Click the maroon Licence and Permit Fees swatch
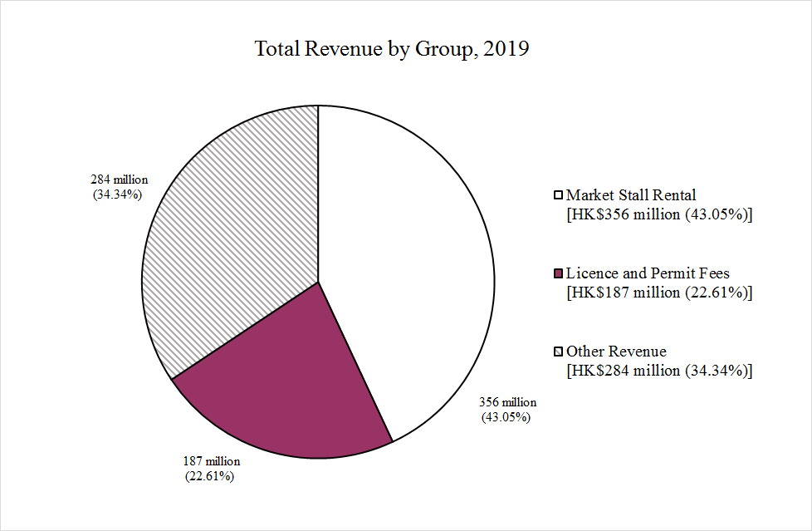 pos(558,273)
